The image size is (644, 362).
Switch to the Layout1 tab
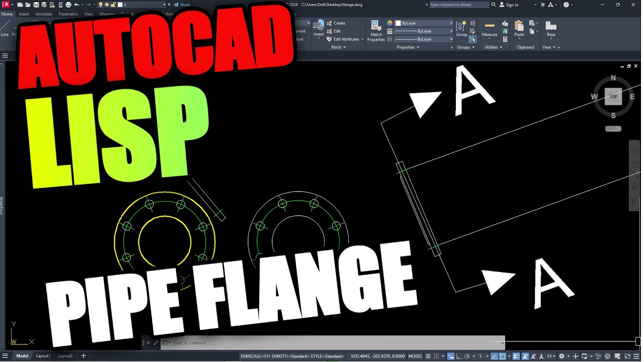43,356
